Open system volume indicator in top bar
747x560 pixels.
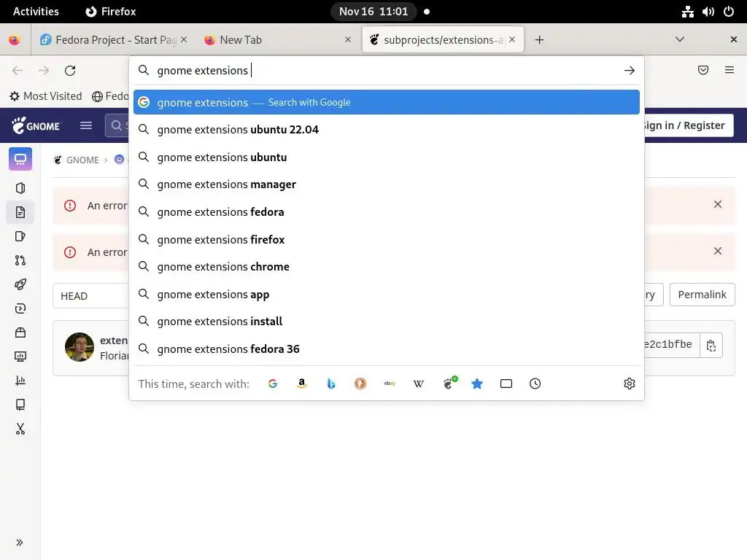(708, 12)
